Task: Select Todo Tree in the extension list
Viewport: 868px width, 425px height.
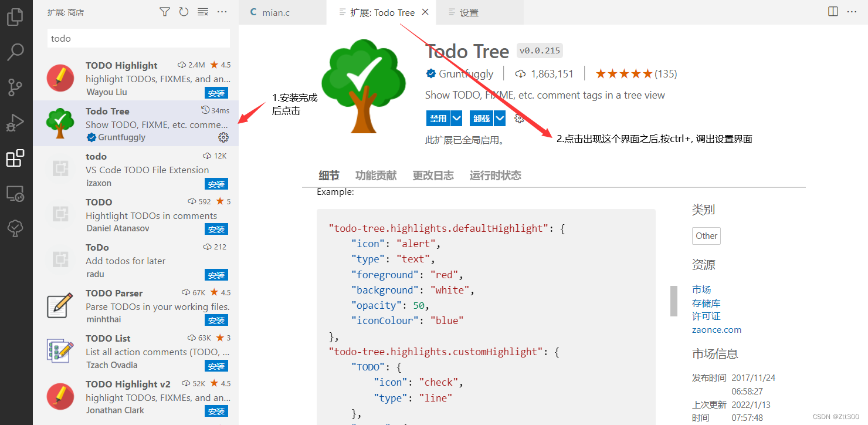Action: click(135, 123)
